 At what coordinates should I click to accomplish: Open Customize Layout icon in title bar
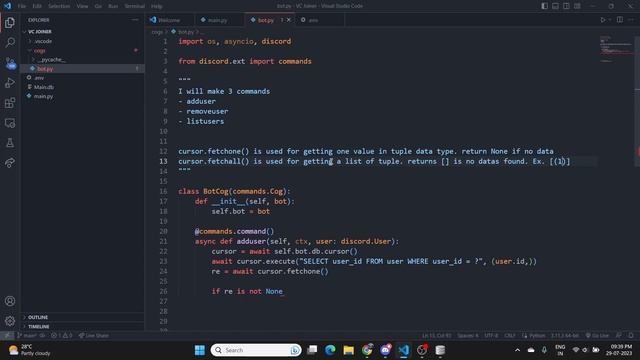coord(577,6)
